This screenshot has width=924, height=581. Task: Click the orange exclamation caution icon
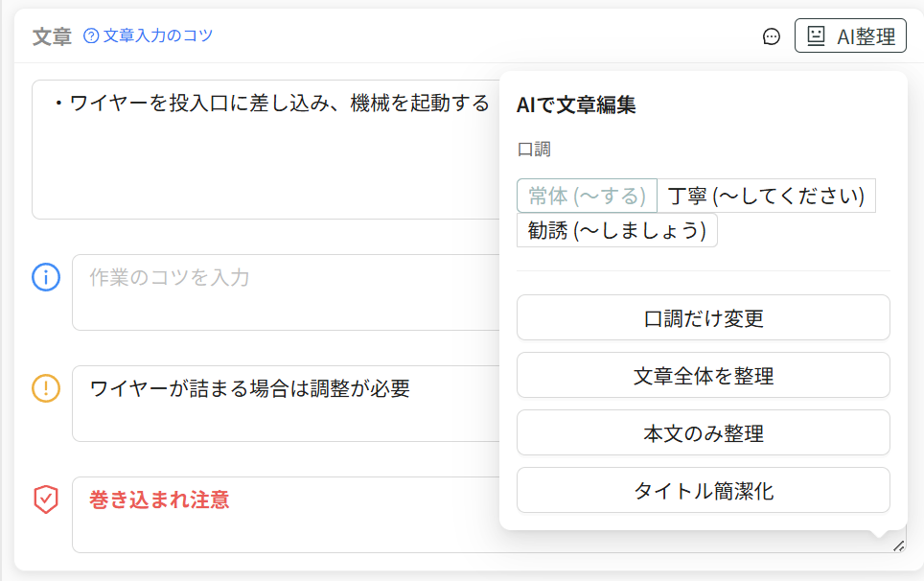click(x=46, y=388)
